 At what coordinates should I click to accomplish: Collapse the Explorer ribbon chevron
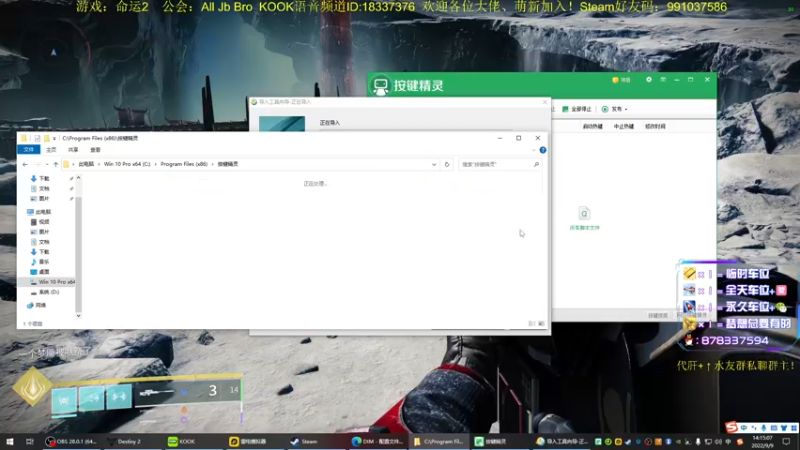pos(534,150)
